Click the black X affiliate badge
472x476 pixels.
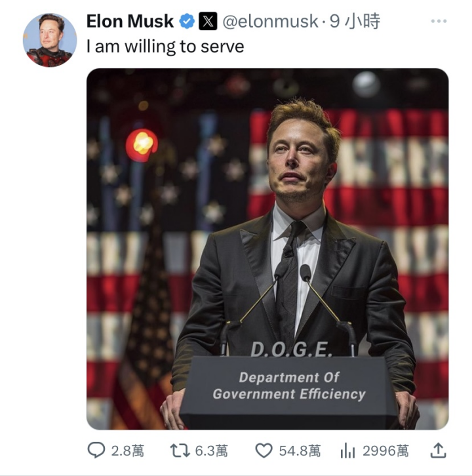pos(208,21)
